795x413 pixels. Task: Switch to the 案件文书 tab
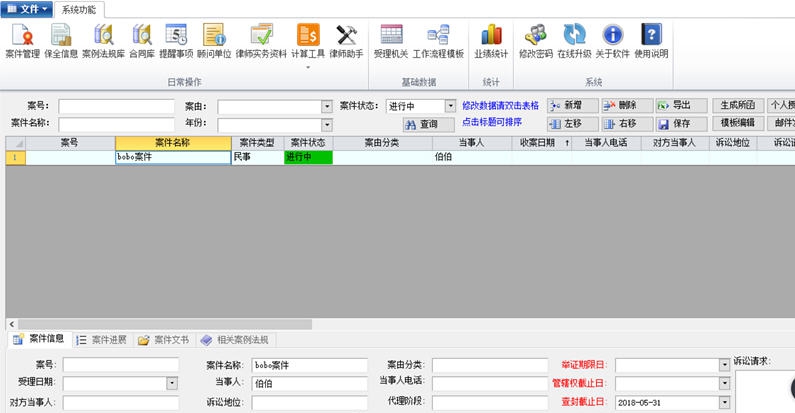pos(164,340)
